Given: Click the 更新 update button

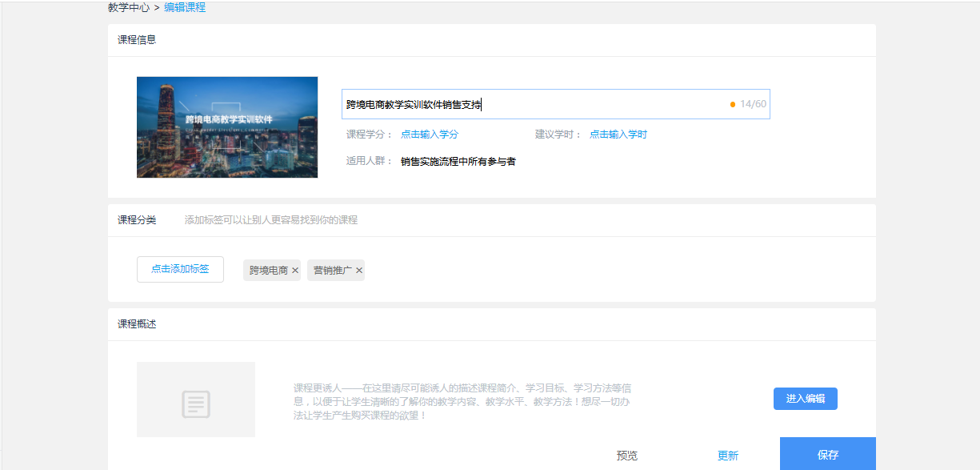Looking at the screenshot, I should (728, 456).
